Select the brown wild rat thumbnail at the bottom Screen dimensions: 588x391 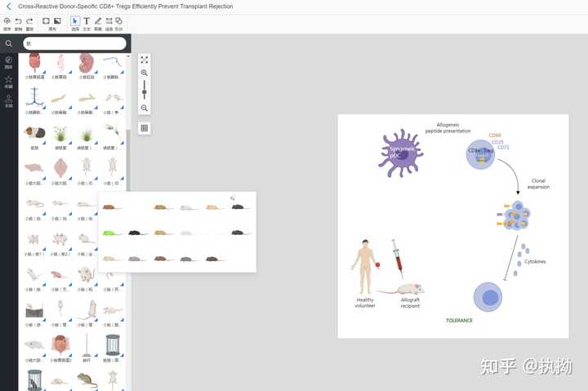[x=87, y=380]
